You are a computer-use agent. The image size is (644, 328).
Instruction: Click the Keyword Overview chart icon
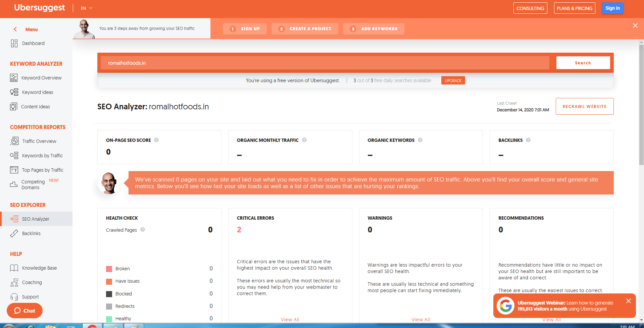click(x=14, y=78)
